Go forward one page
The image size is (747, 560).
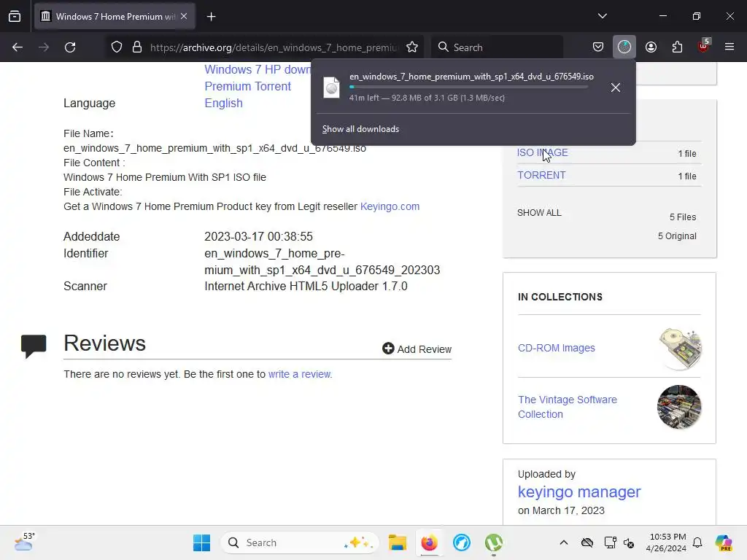(x=44, y=47)
